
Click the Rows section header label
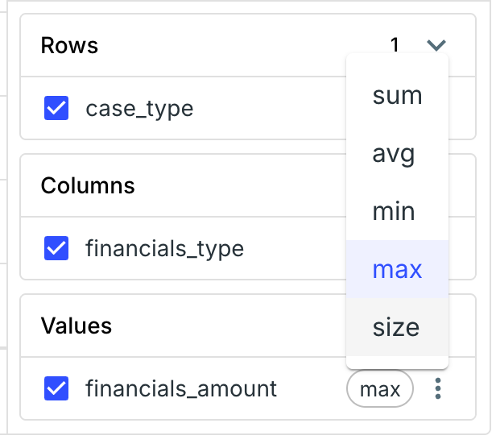(69, 45)
